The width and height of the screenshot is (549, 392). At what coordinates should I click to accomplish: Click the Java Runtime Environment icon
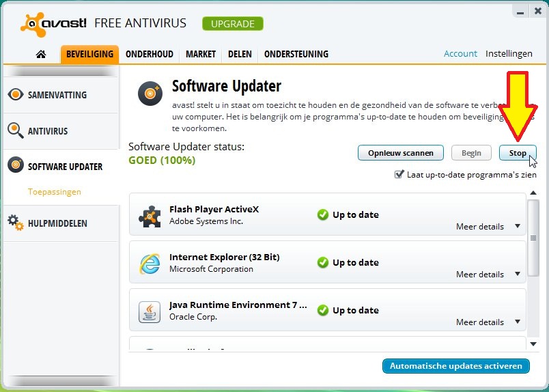(150, 311)
